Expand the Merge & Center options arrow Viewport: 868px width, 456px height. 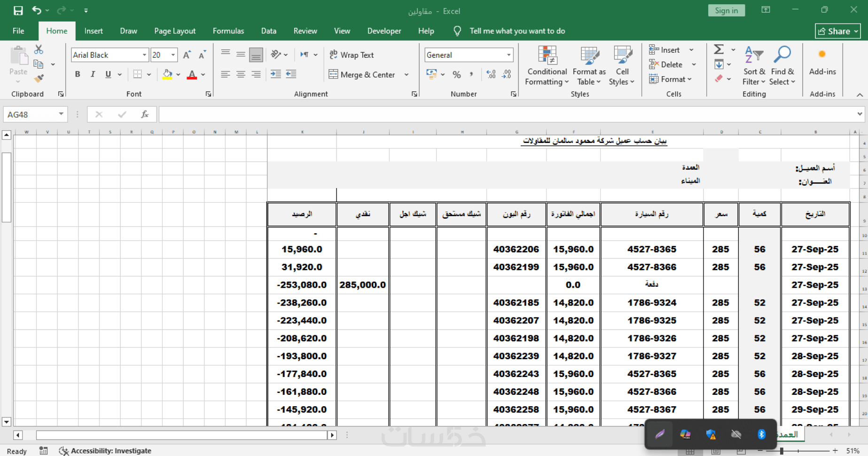(407, 74)
